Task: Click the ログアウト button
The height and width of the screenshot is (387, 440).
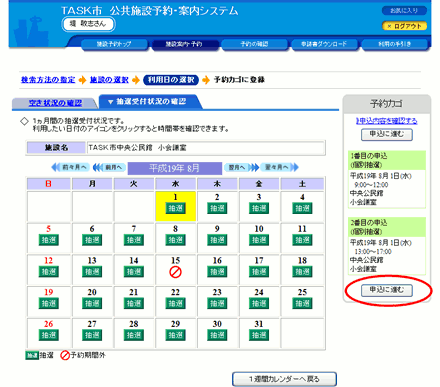Action: (x=404, y=26)
